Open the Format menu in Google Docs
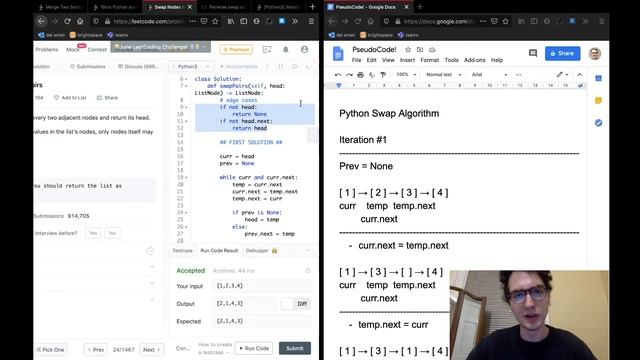The height and width of the screenshot is (360, 640). click(x=429, y=60)
